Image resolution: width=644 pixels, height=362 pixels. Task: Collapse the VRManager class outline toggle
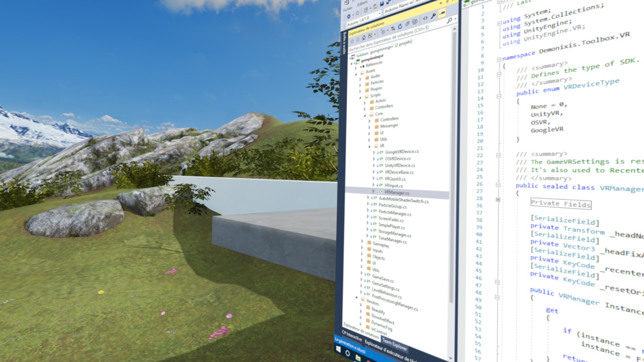(x=498, y=185)
